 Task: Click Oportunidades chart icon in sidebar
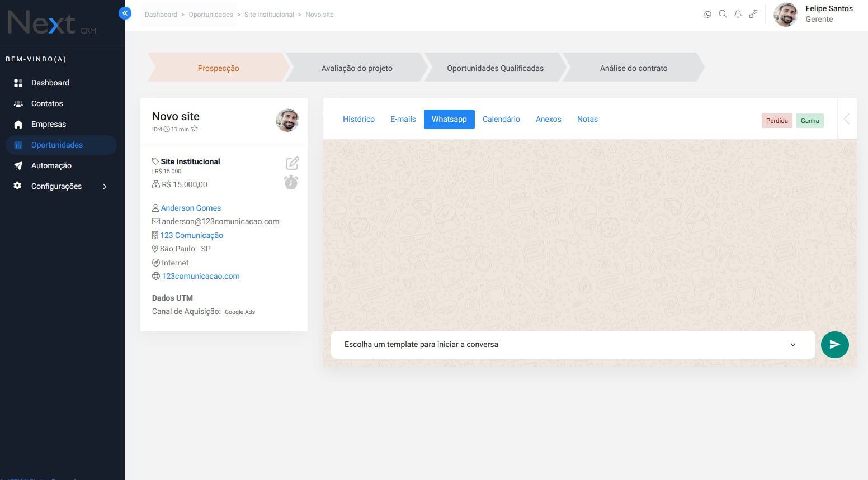click(x=18, y=145)
